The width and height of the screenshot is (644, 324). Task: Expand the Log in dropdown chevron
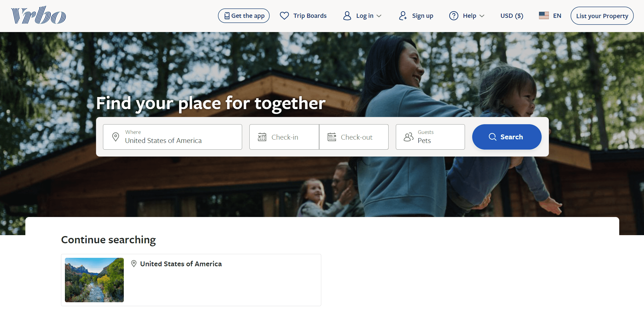point(379,16)
